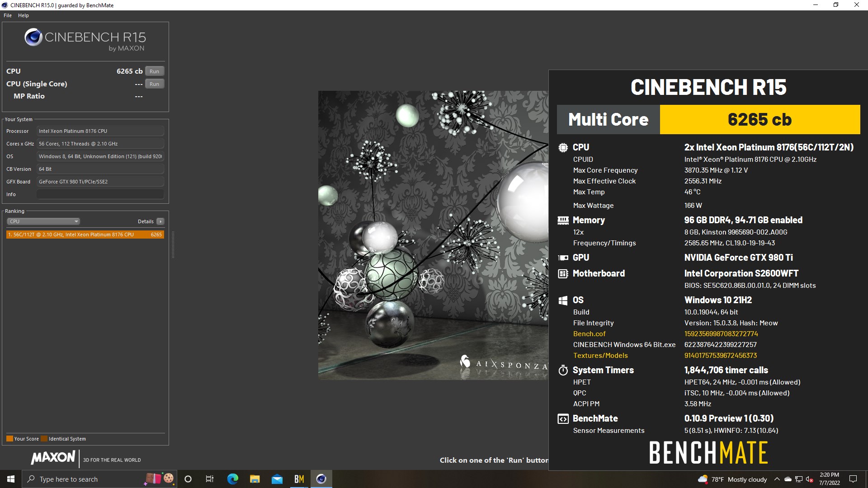This screenshot has width=868, height=488.
Task: Open the notification action center
Action: tap(853, 479)
